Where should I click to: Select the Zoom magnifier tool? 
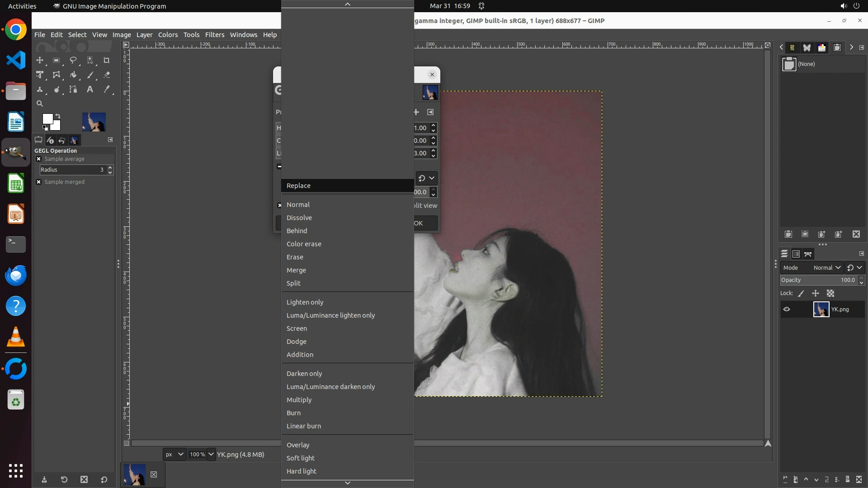click(40, 103)
